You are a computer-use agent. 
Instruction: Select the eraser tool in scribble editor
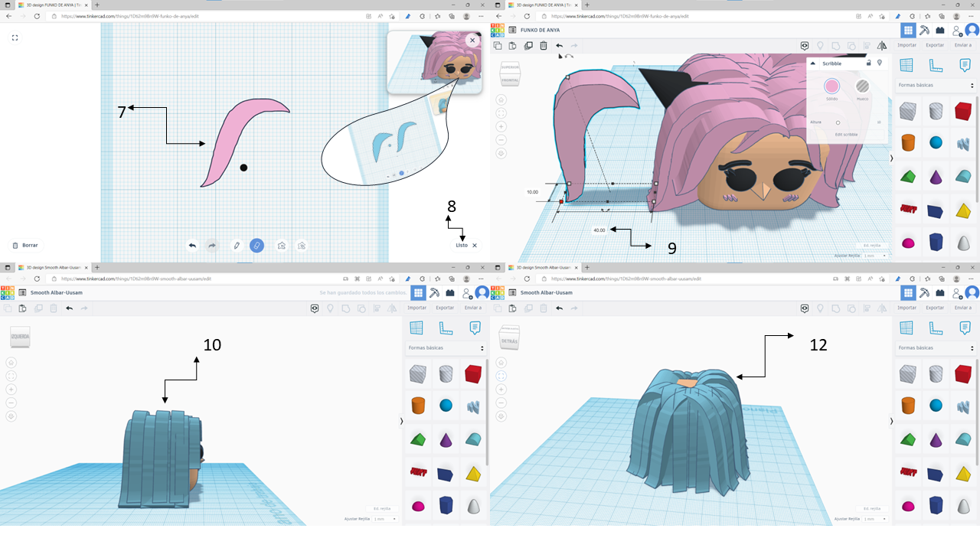[256, 246]
